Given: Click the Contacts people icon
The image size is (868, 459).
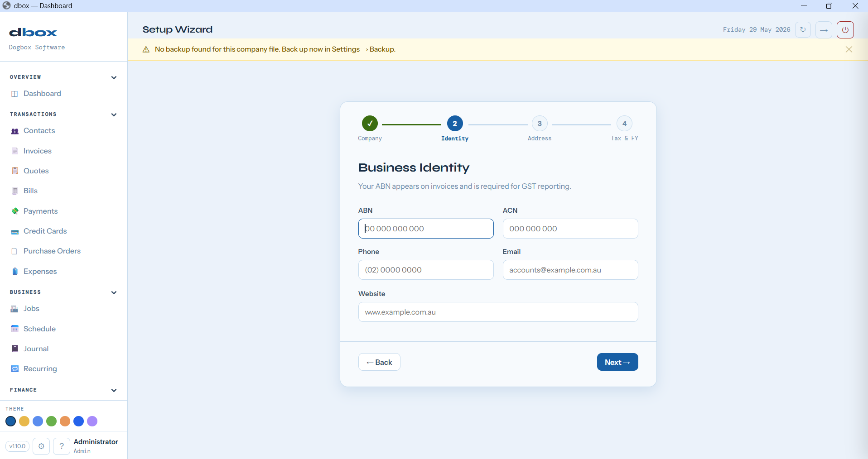Looking at the screenshot, I should [15, 131].
